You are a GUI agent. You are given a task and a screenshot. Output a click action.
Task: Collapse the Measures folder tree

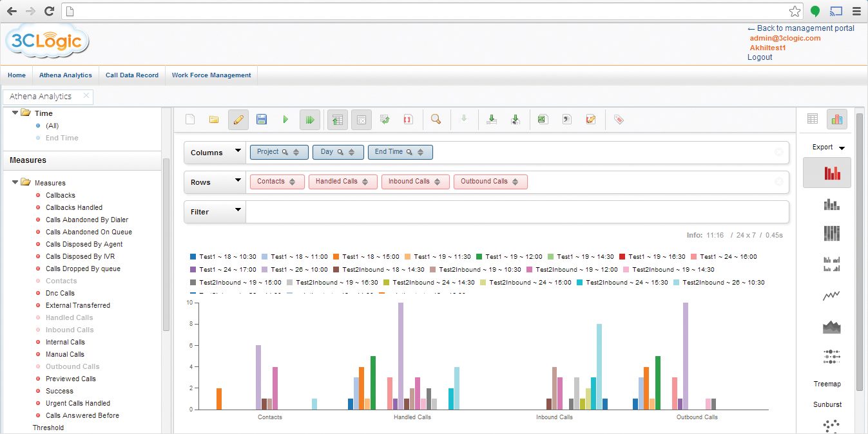[x=15, y=183]
